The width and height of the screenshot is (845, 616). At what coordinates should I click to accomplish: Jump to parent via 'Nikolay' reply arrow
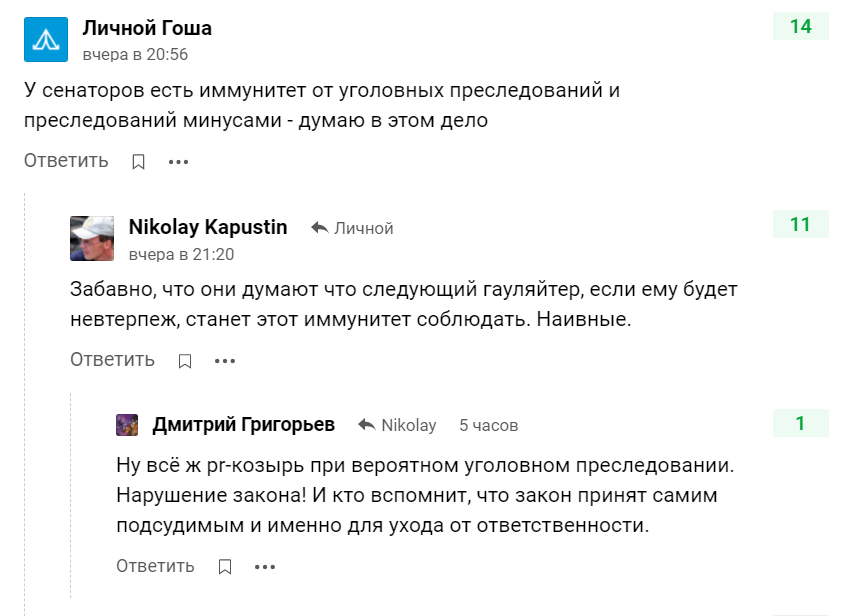point(397,425)
